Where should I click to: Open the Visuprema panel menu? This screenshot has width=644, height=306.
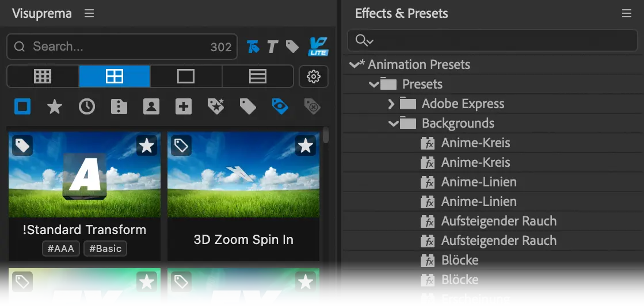coord(89,14)
